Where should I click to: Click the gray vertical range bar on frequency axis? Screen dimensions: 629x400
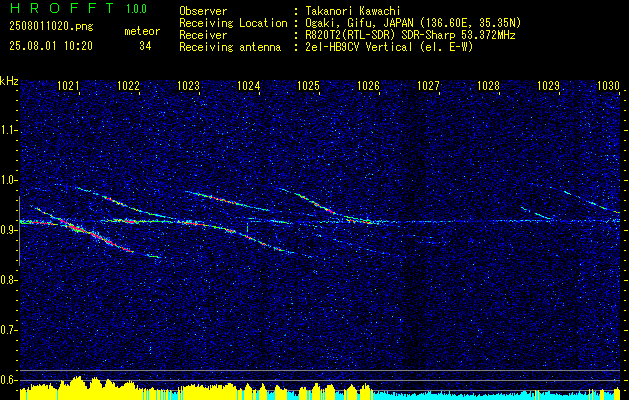(x=19, y=231)
